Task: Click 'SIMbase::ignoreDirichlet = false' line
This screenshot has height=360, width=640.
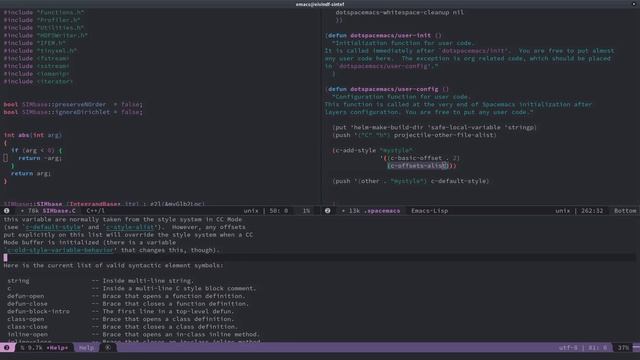Action: pos(73,112)
